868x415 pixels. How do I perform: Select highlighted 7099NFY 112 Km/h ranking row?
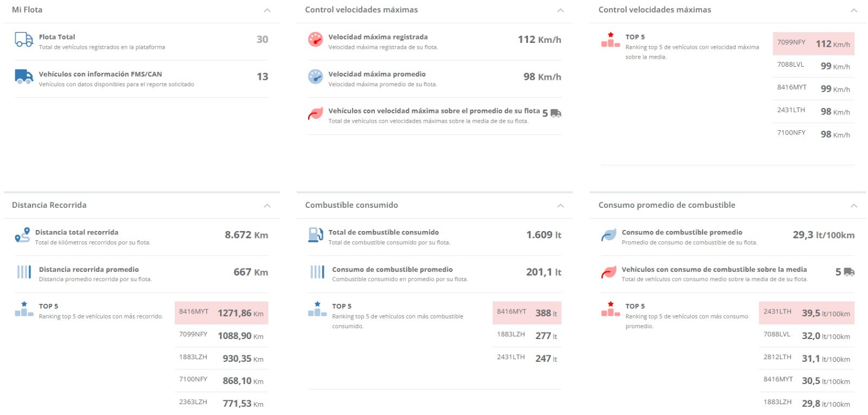point(813,43)
